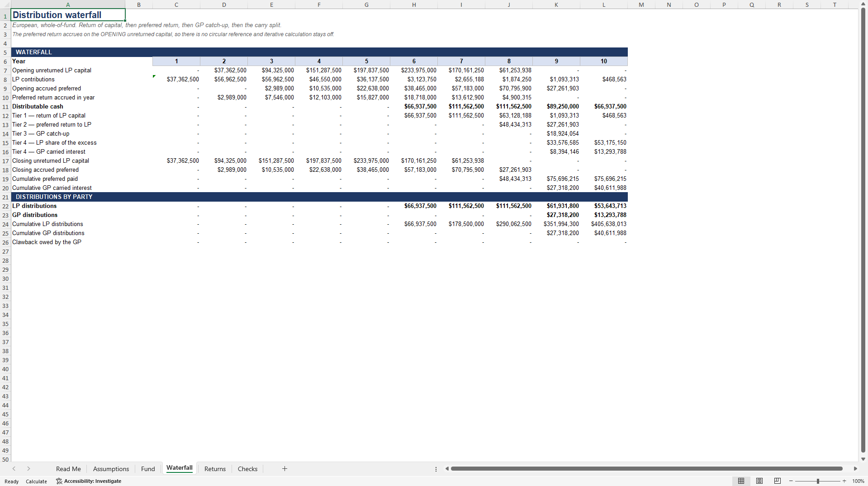This screenshot has width=868, height=486.
Task: Open the Fund sheet tab
Action: click(148, 469)
